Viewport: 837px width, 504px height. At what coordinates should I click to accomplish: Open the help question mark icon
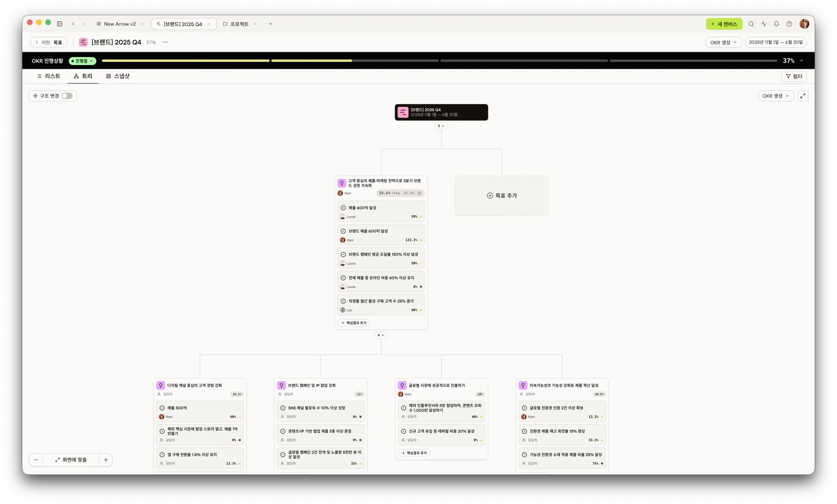click(789, 24)
